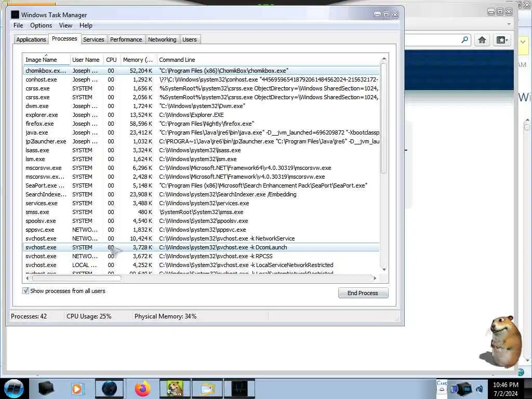532x399 pixels.
Task: Open the Help menu
Action: coord(86,25)
